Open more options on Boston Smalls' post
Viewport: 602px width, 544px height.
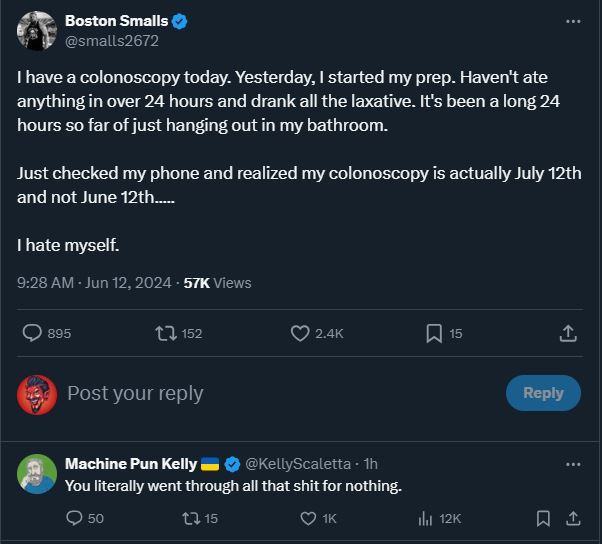click(573, 21)
